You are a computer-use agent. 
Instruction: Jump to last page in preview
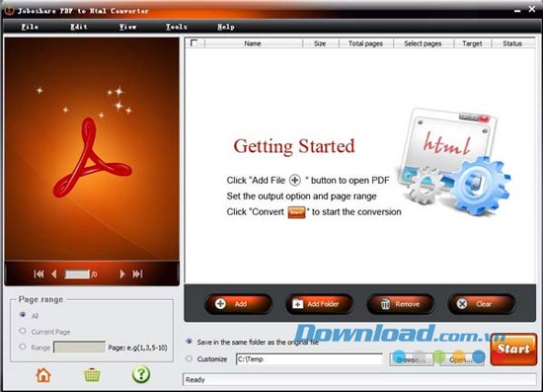click(x=137, y=274)
